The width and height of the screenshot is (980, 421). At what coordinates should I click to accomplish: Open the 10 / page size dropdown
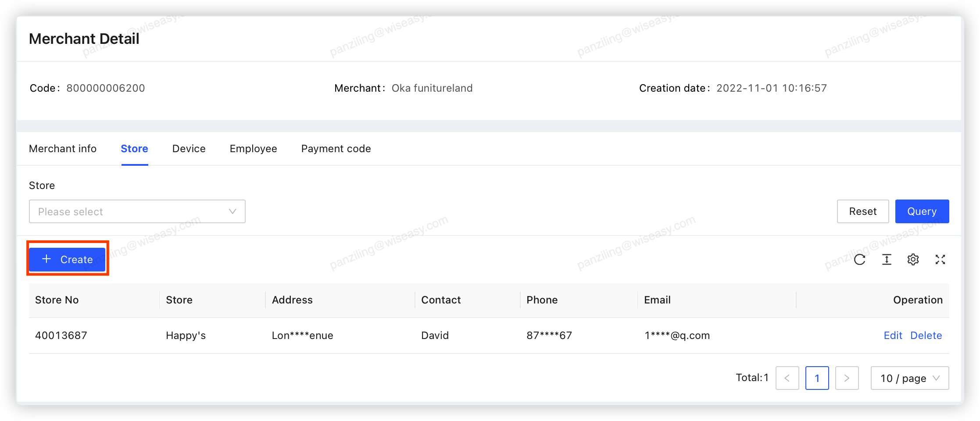tap(909, 378)
